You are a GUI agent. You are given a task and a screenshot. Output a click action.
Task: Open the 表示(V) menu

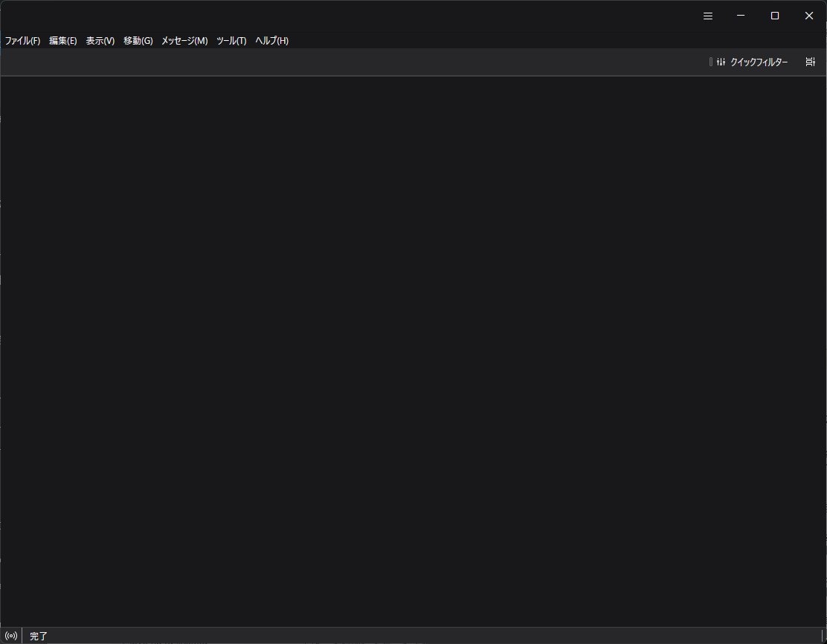pos(100,41)
